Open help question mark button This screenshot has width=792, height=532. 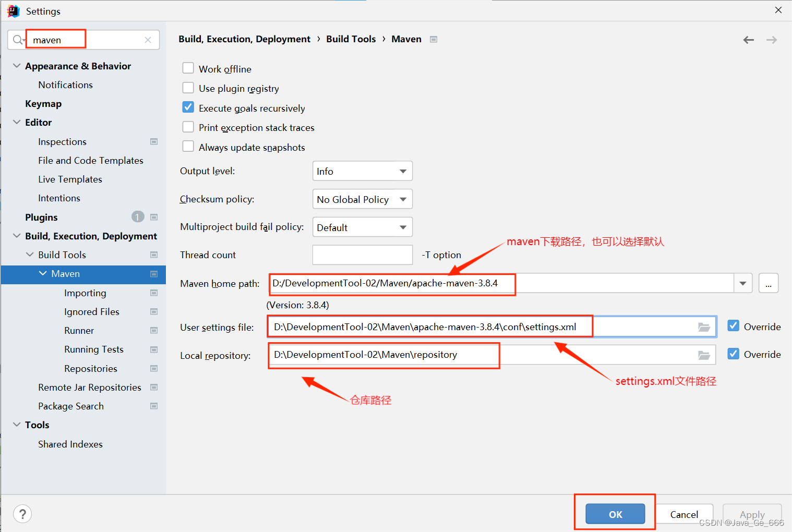22,514
